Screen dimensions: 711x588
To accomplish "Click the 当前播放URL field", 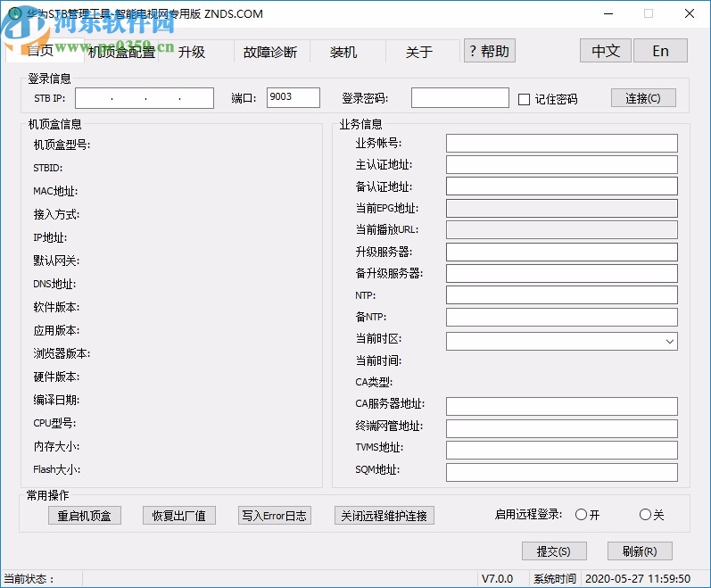I will click(x=561, y=230).
